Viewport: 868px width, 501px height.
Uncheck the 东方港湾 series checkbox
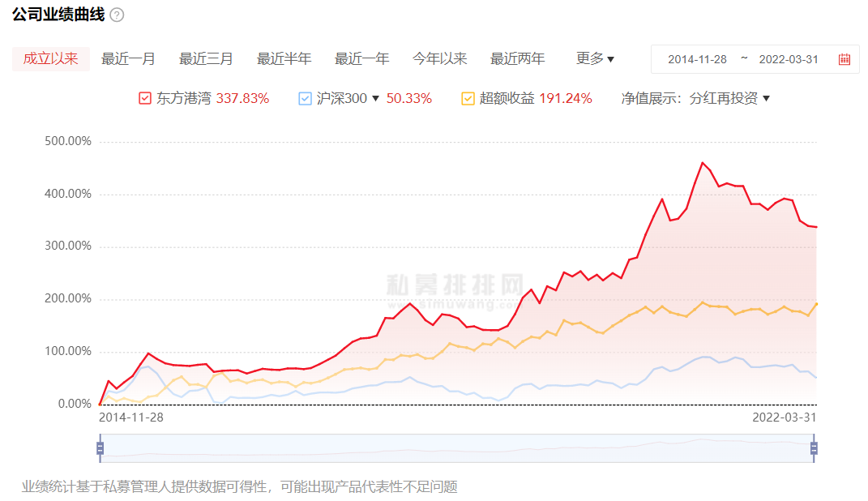144,99
